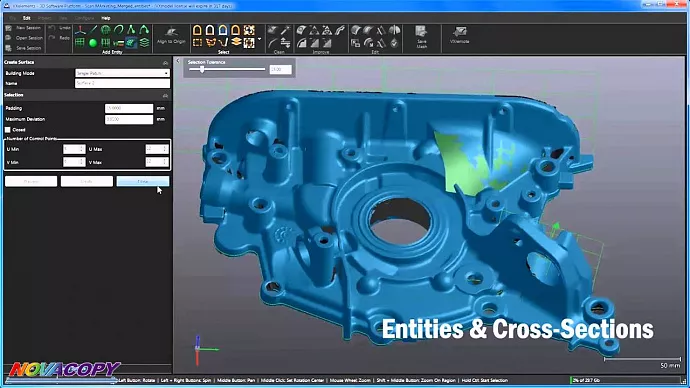The image size is (690, 388).
Task: Toggle the Closed checkbox
Action: [7, 130]
